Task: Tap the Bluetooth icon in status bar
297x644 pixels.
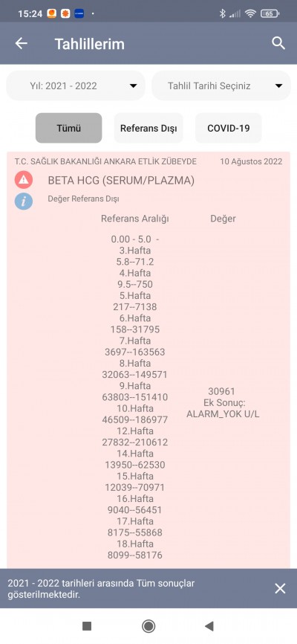Action: [222, 13]
